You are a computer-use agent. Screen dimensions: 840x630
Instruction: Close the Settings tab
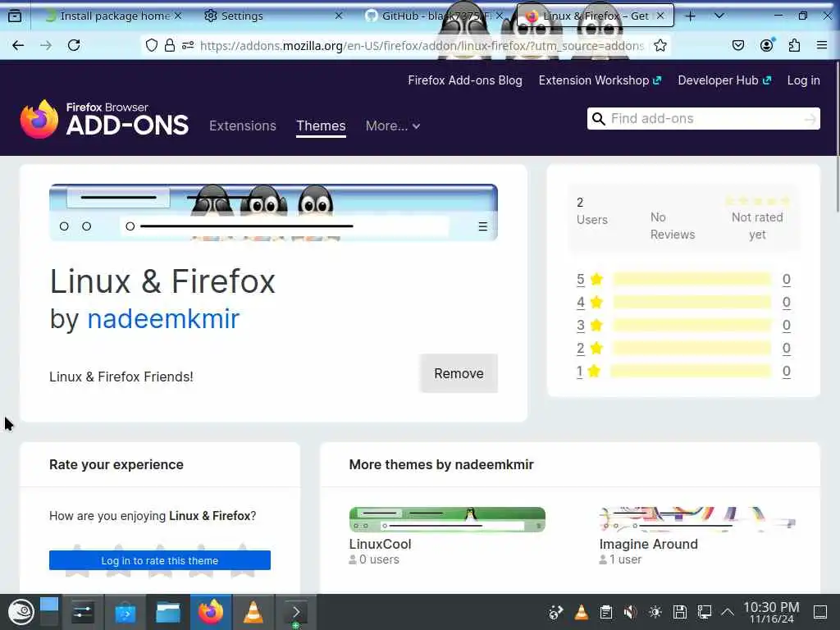click(339, 16)
